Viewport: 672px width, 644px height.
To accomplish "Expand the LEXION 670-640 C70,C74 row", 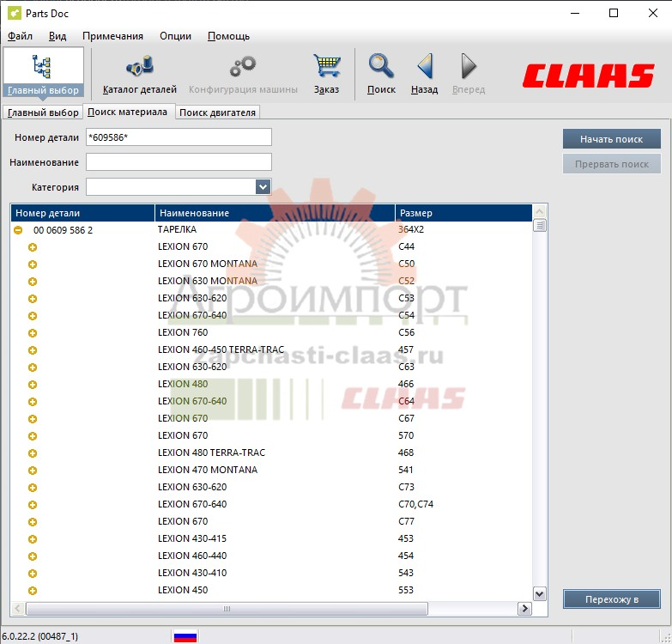I will pyautogui.click(x=33, y=505).
